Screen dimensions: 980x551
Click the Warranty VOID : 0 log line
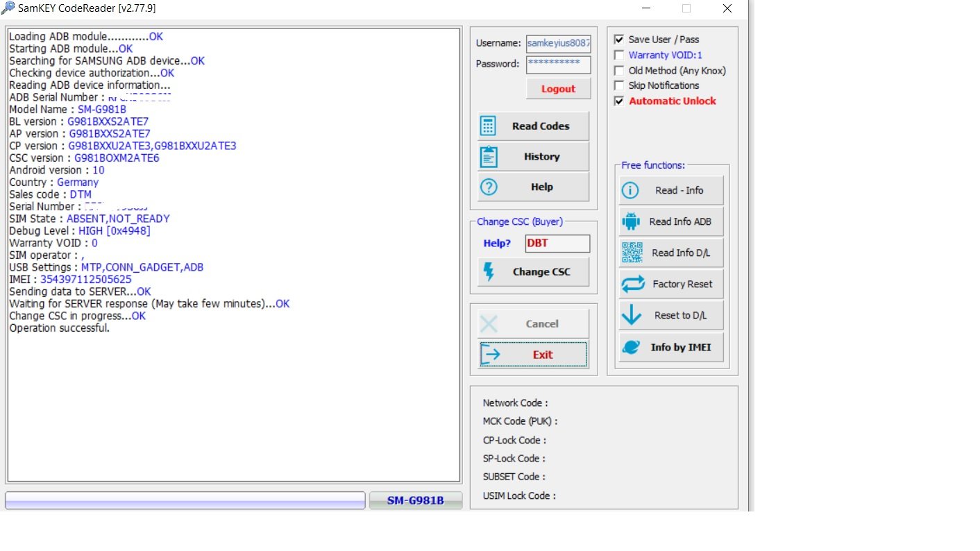[53, 243]
